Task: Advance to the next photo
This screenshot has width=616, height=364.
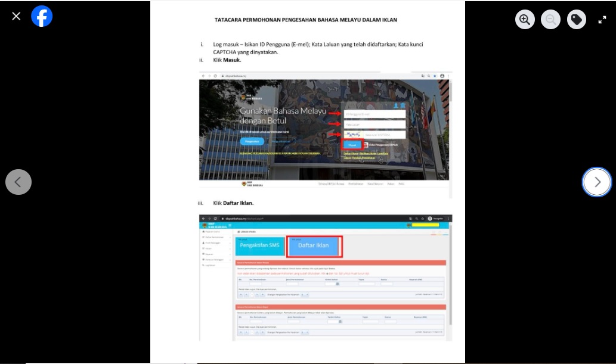Action: pyautogui.click(x=597, y=182)
